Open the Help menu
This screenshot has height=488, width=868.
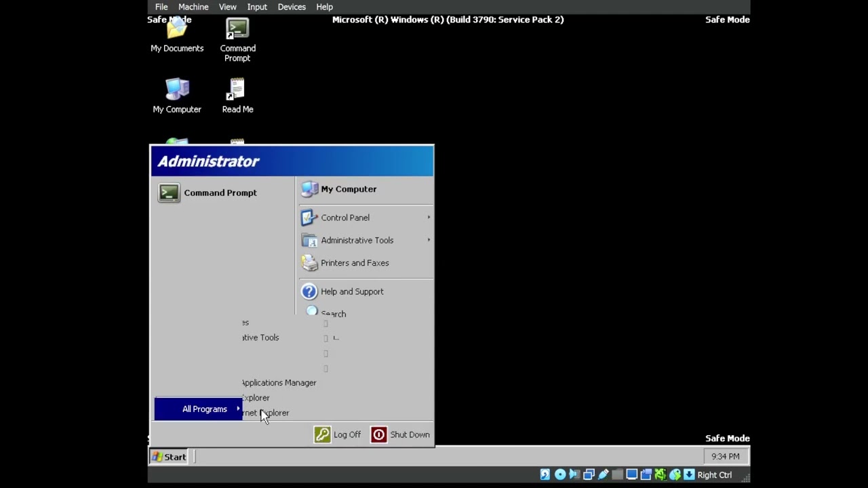point(324,7)
